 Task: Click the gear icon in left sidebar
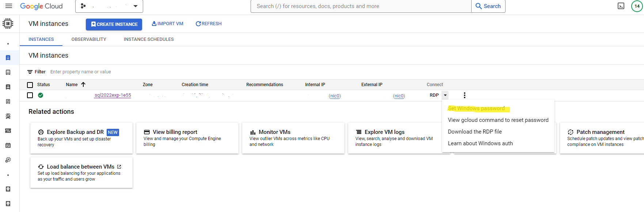[8, 160]
